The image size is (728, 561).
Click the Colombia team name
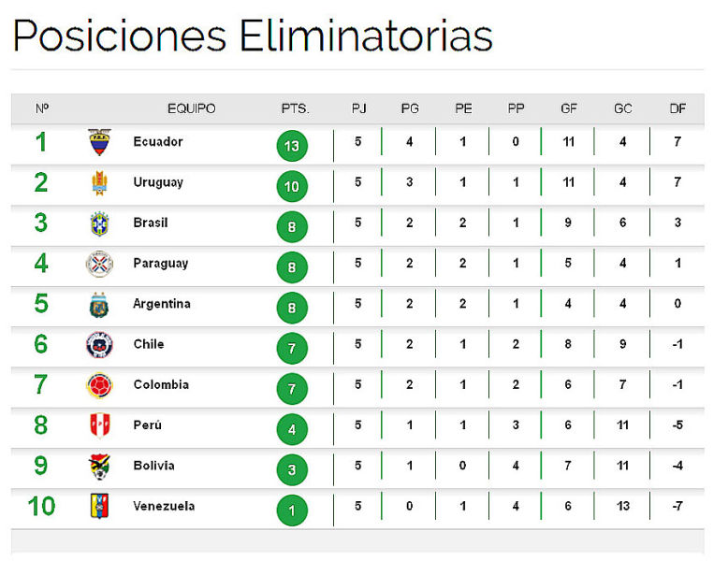tap(161, 384)
